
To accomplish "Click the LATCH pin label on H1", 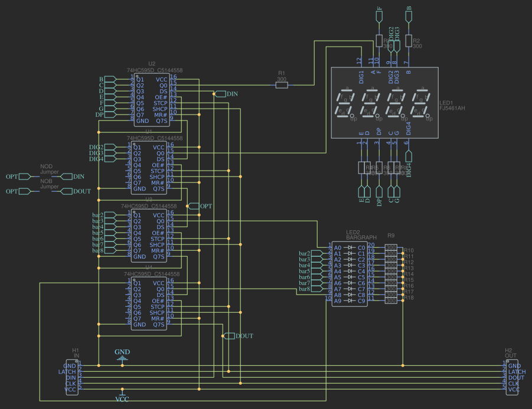I will (x=67, y=372).
